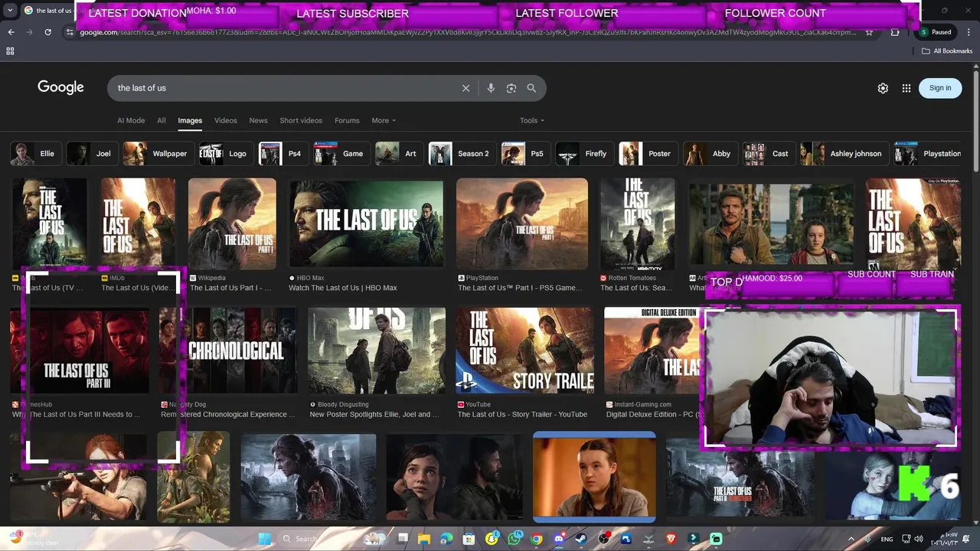The image size is (980, 551).
Task: Filter images by Joel chip
Action: click(92, 154)
